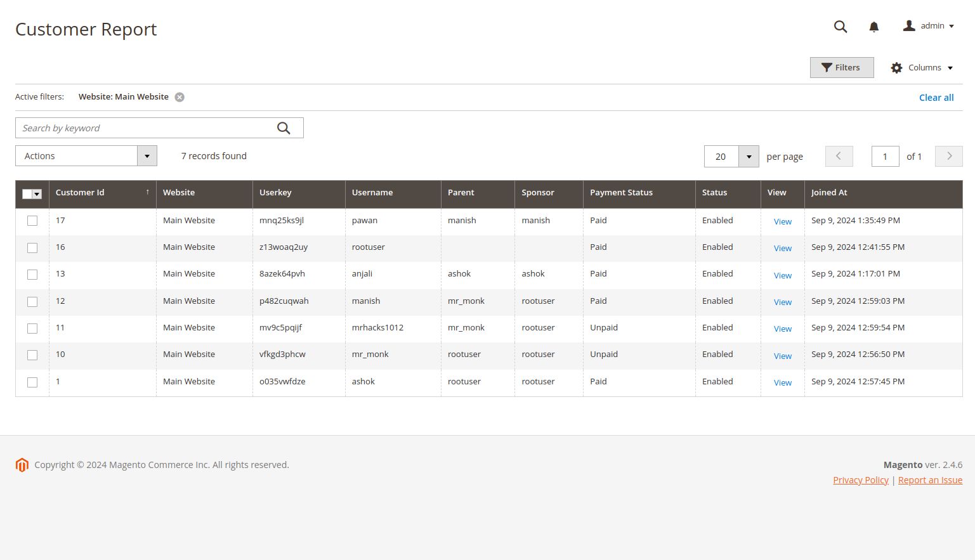The image size is (975, 560).
Task: Select checkbox for customer 17
Action: [32, 221]
